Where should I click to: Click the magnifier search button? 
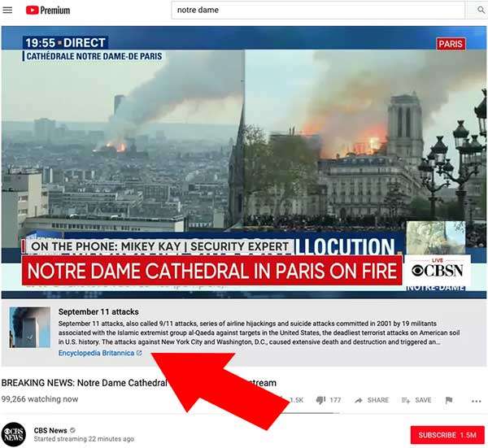pos(480,11)
